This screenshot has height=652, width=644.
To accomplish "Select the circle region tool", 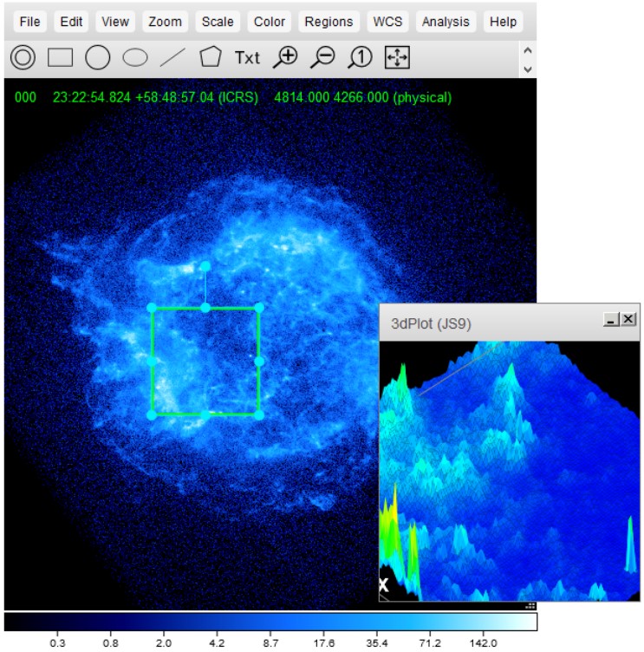I will pos(97,58).
